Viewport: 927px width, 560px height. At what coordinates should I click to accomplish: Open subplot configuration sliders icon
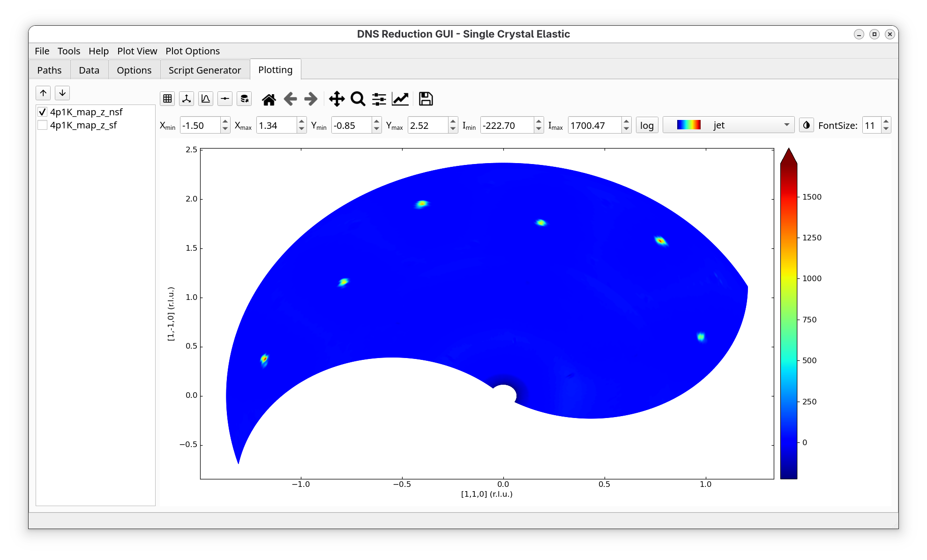pyautogui.click(x=379, y=99)
